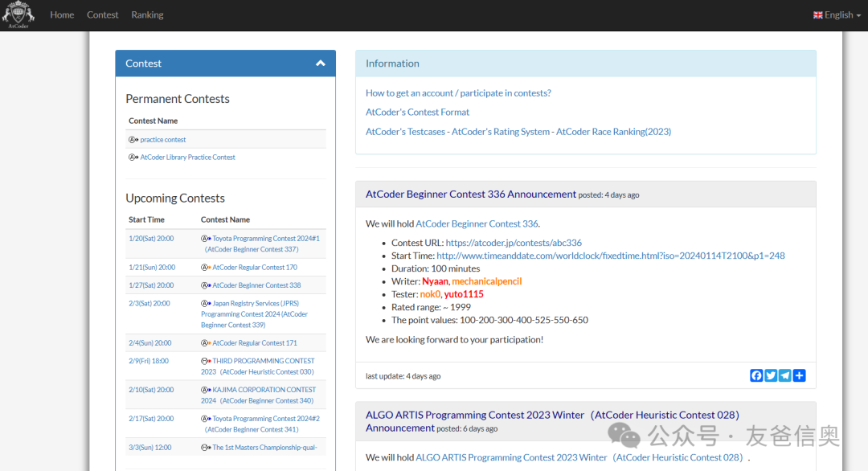
Task: Click start time 2/3(Sat) 20:00
Action: (x=149, y=303)
